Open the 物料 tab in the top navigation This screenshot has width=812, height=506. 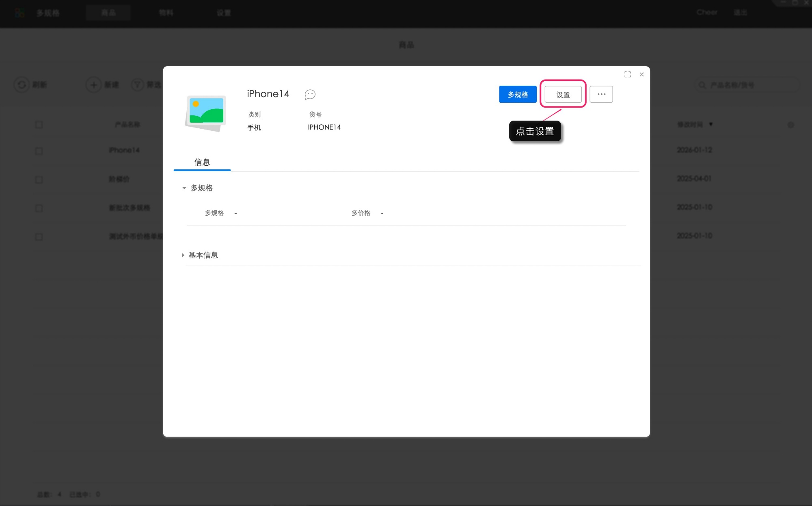(166, 13)
